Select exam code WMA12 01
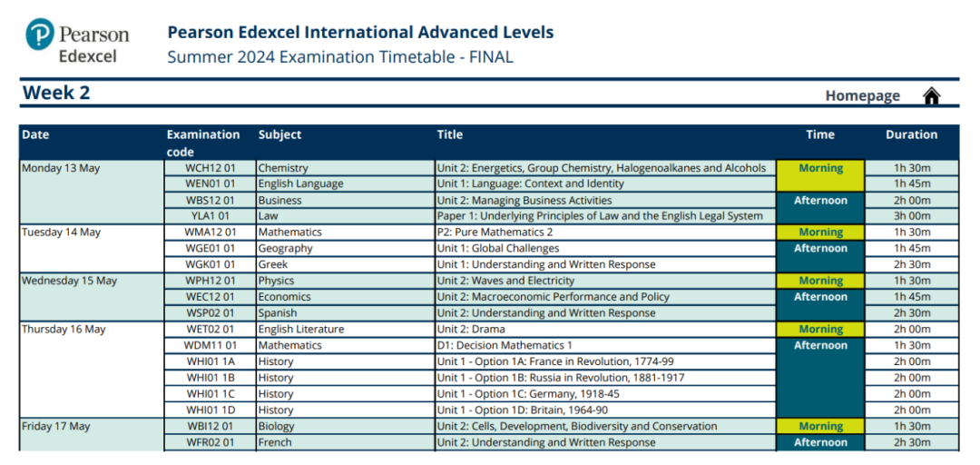 pos(210,232)
